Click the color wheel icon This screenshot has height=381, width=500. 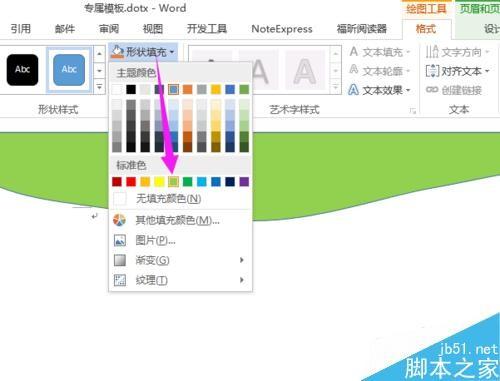tap(119, 220)
